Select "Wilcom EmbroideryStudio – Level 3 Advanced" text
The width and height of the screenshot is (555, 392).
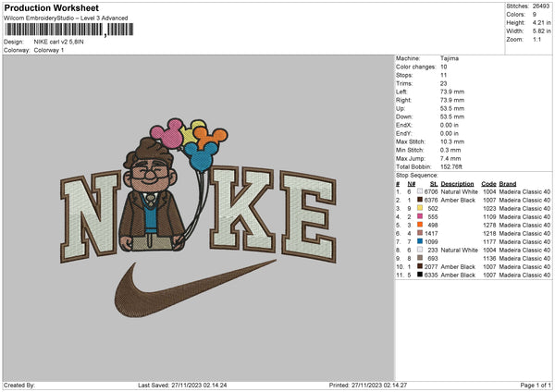click(x=66, y=18)
